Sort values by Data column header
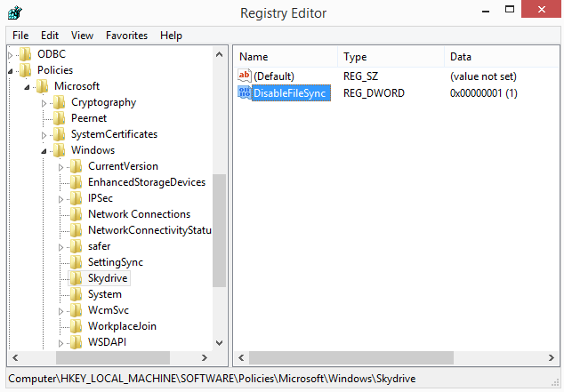 point(502,57)
